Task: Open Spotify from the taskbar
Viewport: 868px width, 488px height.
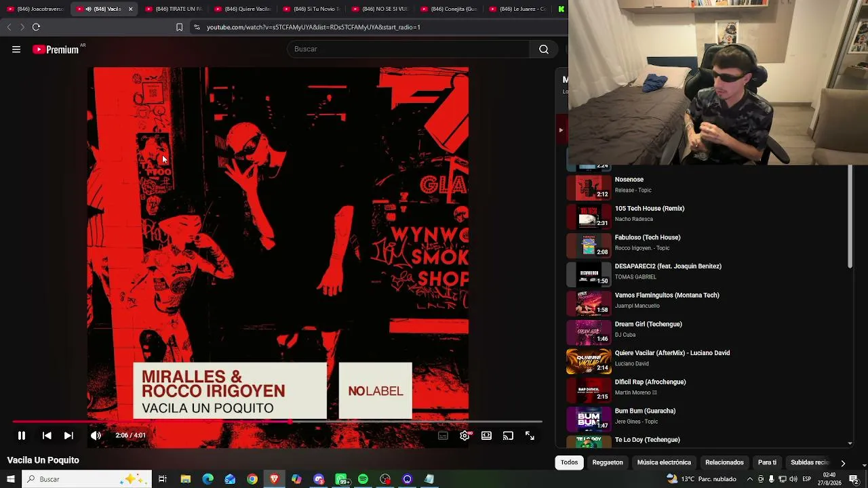Action: (x=363, y=479)
